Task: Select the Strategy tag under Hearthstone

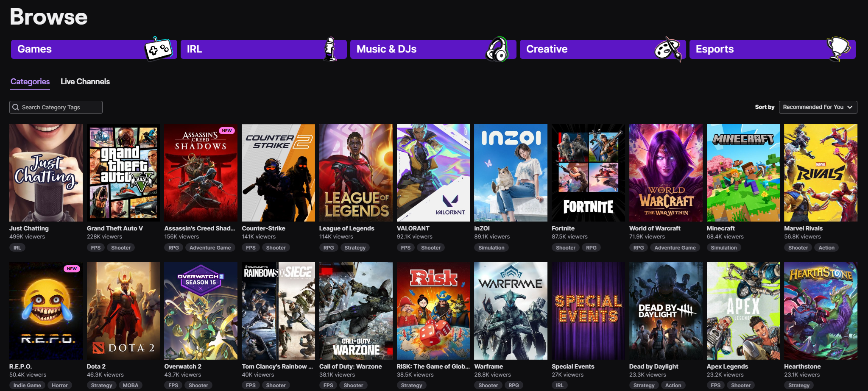Action: 799,385
